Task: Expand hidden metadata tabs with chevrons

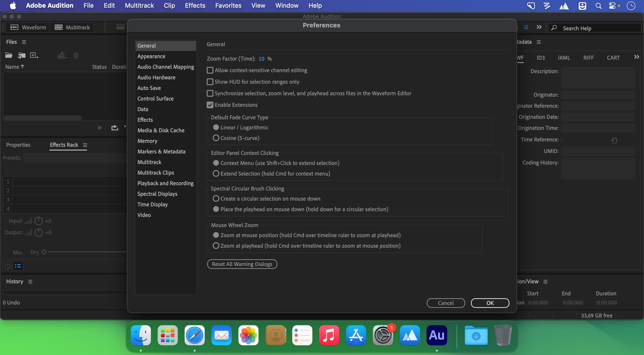Action: [x=637, y=57]
